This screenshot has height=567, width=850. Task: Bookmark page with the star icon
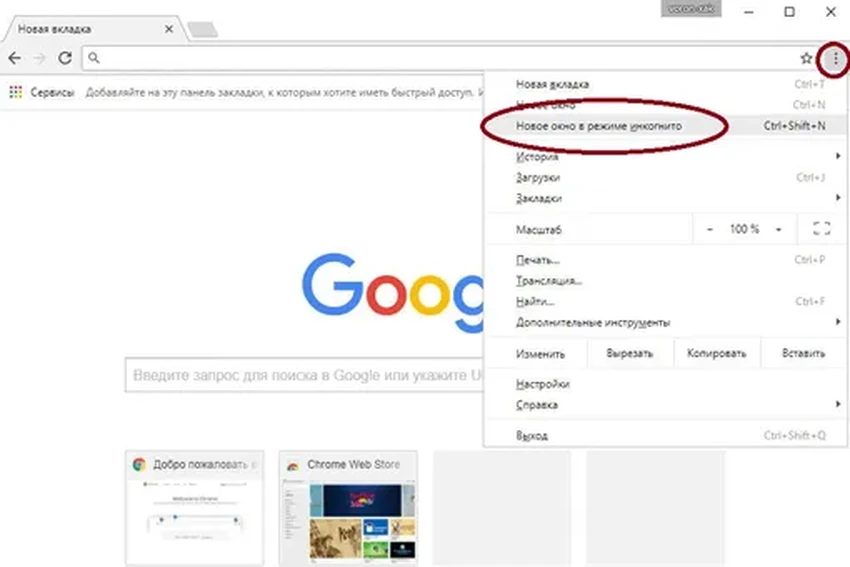click(806, 58)
